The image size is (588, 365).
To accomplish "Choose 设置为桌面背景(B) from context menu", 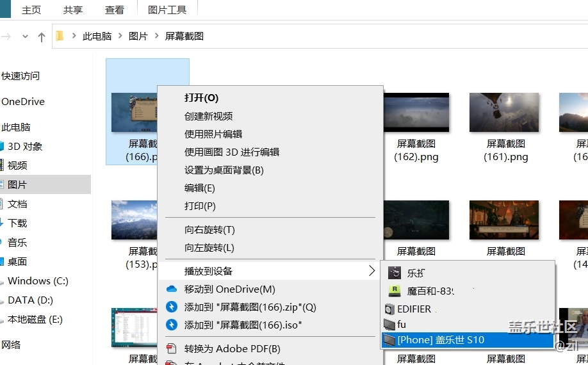I will click(224, 170).
